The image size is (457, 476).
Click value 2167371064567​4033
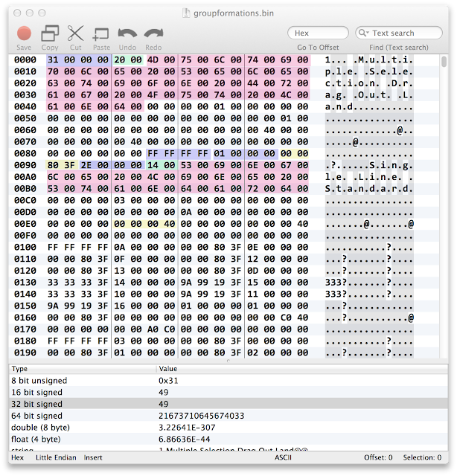(201, 416)
